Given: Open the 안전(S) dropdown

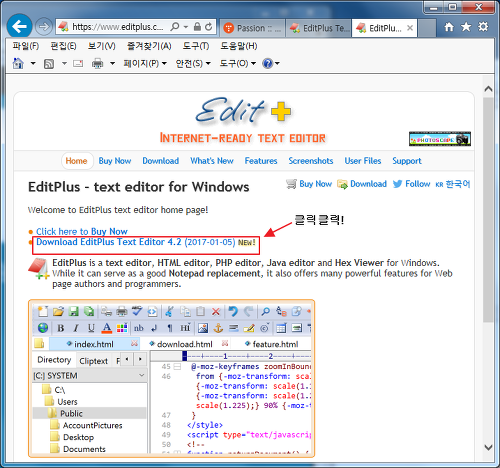Looking at the screenshot, I should (193, 63).
